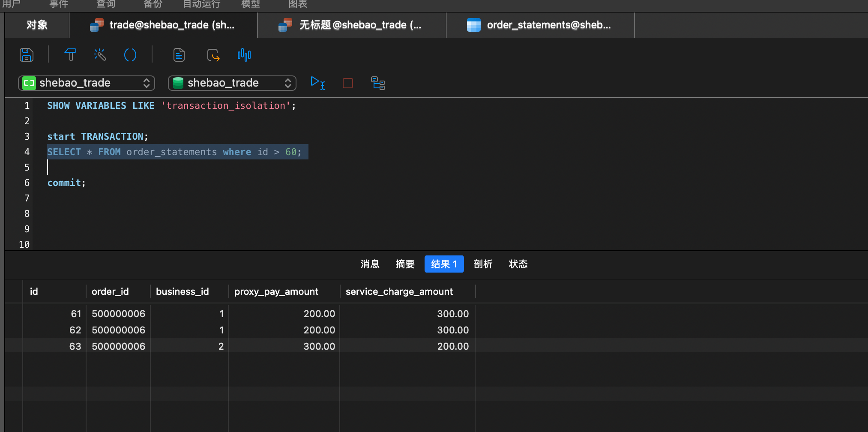Click the 事件 toolbar item

pos(59,4)
